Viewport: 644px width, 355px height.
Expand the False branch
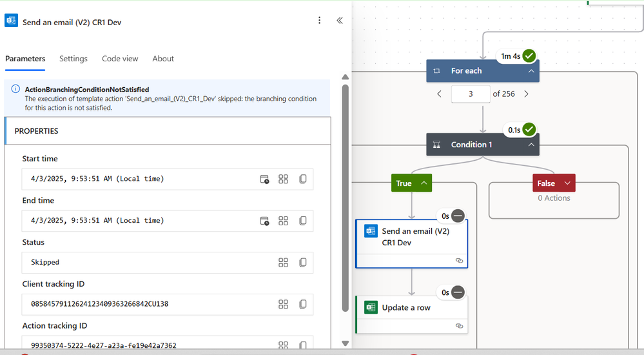pos(567,183)
